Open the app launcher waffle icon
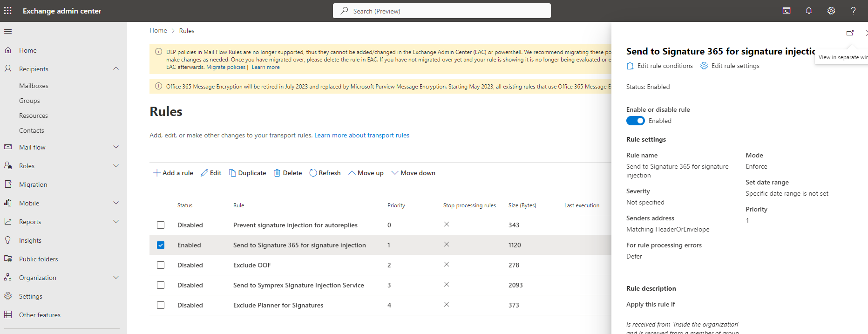This screenshot has width=868, height=334. 8,11
